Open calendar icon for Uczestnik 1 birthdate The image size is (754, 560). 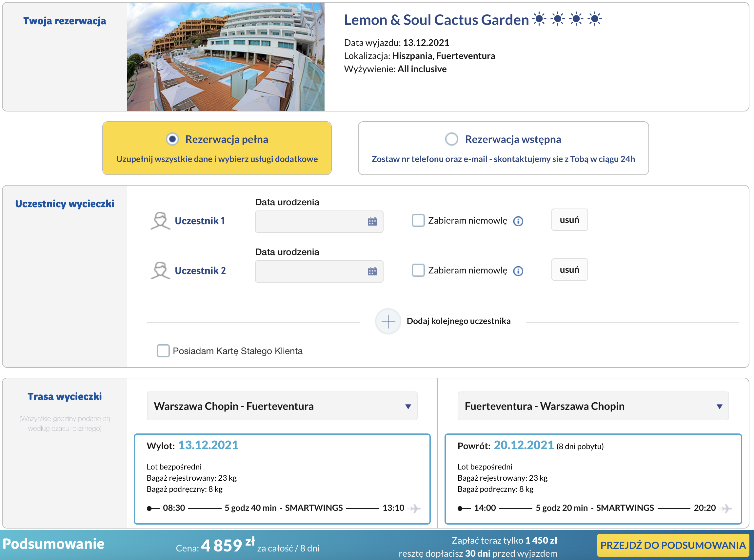(x=372, y=222)
